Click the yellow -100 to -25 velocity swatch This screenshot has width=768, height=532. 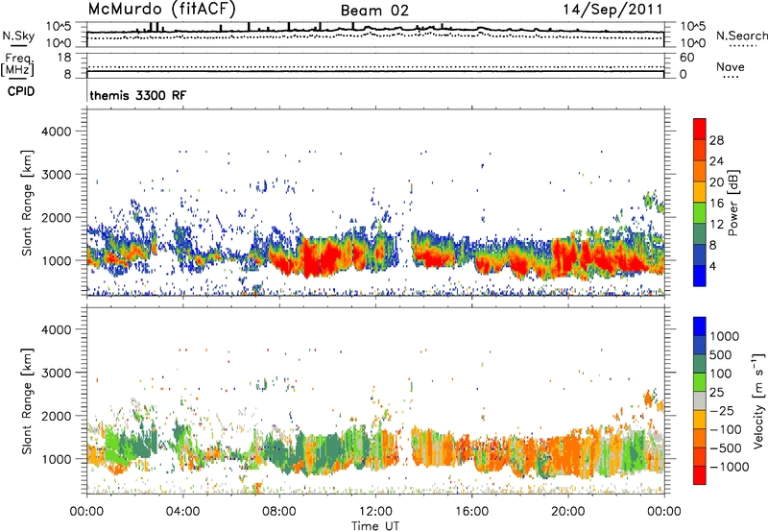(x=700, y=420)
